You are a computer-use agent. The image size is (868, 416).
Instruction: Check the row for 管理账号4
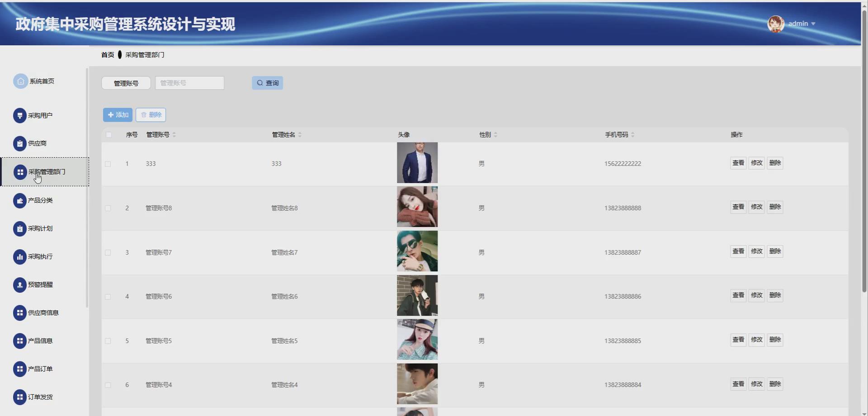coord(108,385)
